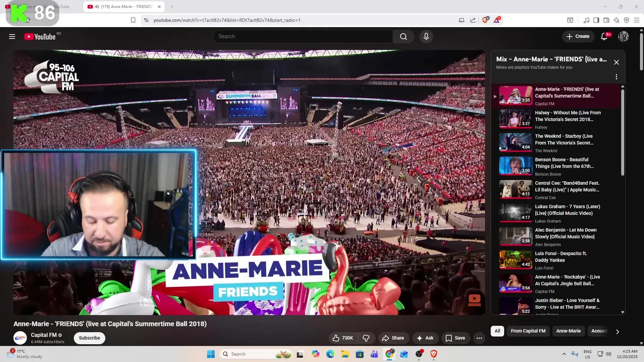Open Microsoft Store from taskbar

tap(360, 354)
